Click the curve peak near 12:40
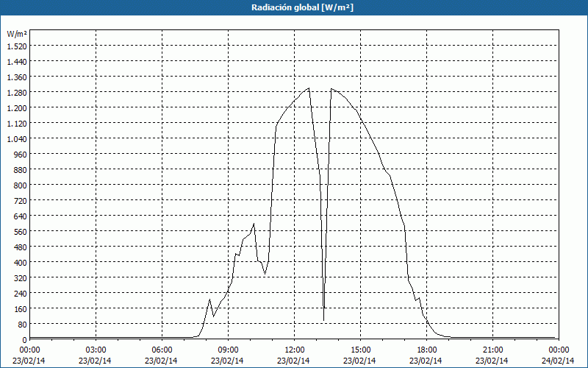 click(x=308, y=88)
